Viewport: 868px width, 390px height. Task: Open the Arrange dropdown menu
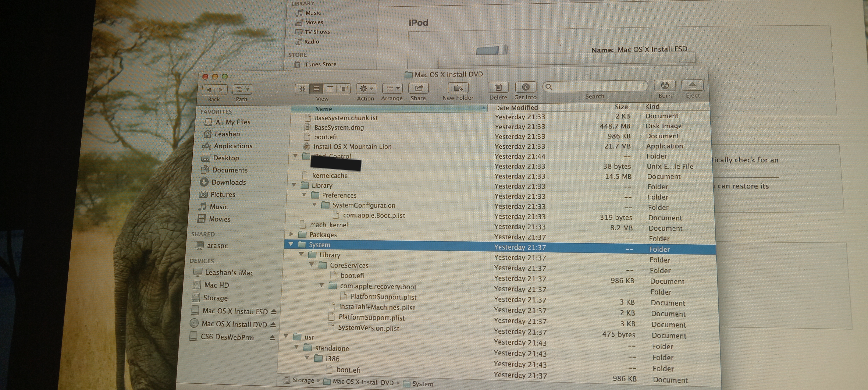pos(392,88)
